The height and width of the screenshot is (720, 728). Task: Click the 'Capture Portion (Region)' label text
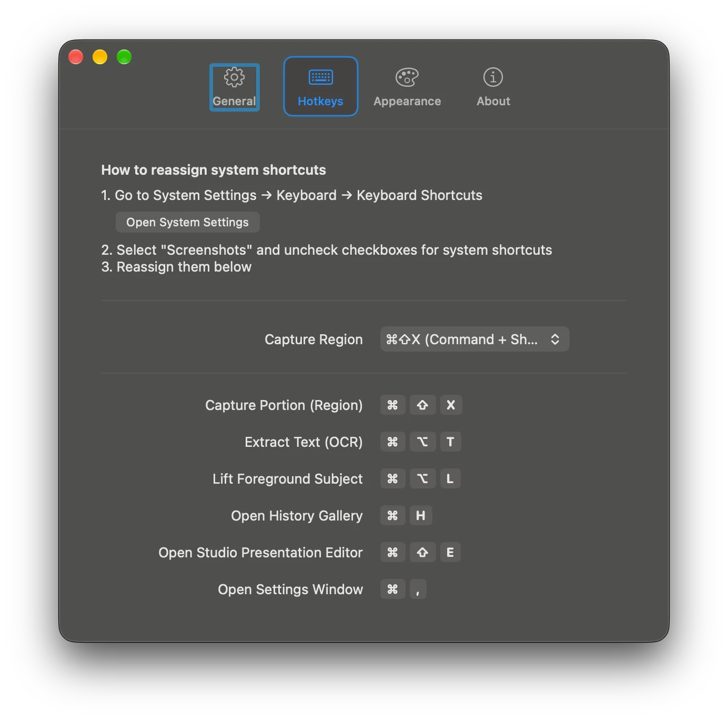point(284,405)
